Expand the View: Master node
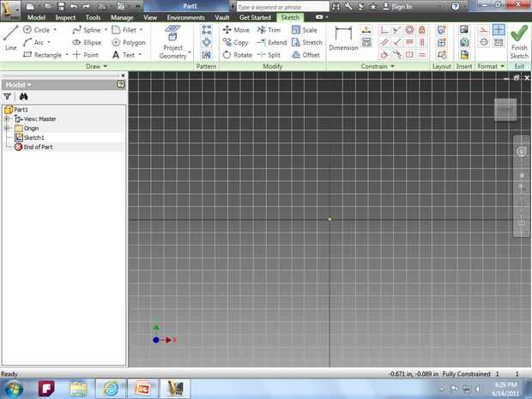532x399 pixels. point(7,118)
